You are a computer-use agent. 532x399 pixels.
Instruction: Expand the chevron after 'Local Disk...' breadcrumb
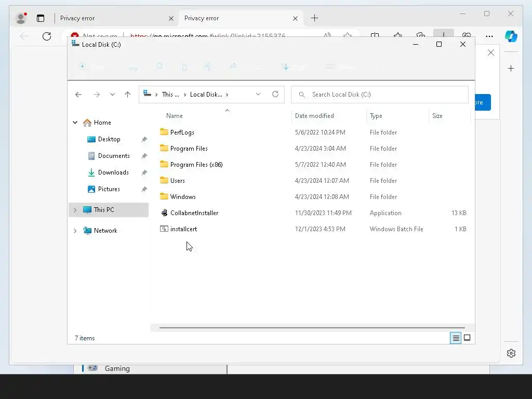(227, 95)
